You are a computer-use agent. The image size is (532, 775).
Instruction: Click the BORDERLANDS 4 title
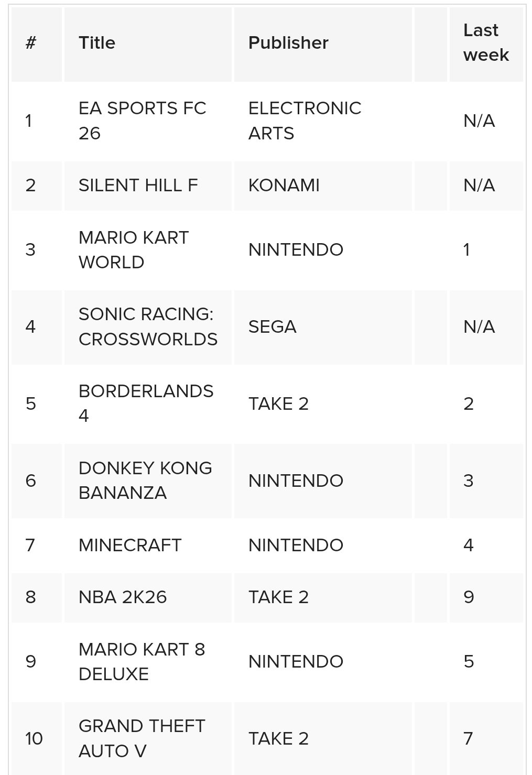tap(146, 403)
